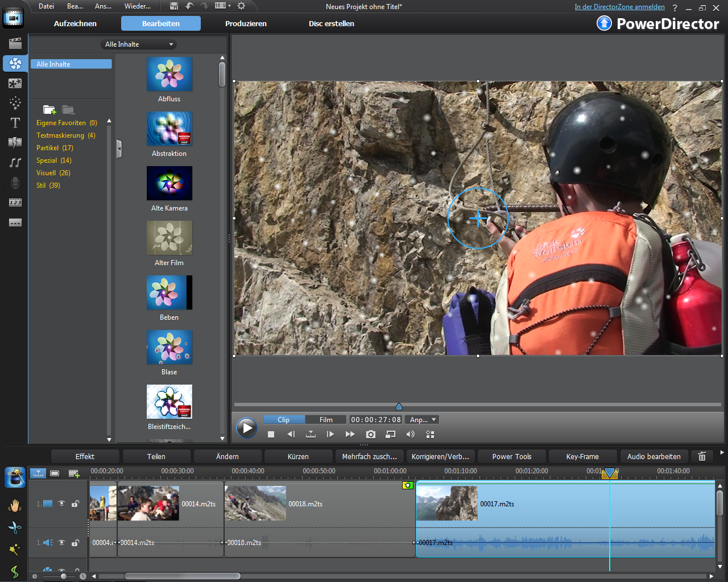Click the redo arrow icon
Image resolution: width=728 pixels, height=582 pixels.
click(x=204, y=6)
